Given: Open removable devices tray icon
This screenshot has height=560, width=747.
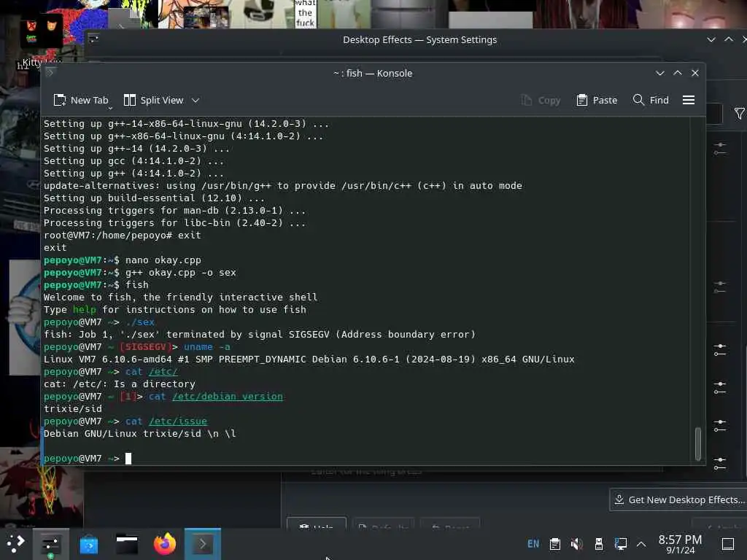Looking at the screenshot, I should click(598, 544).
